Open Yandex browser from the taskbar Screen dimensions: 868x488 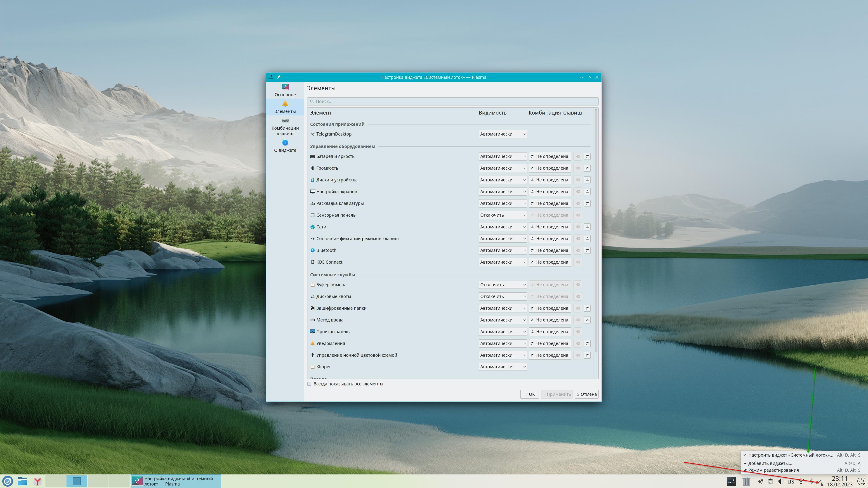37,481
